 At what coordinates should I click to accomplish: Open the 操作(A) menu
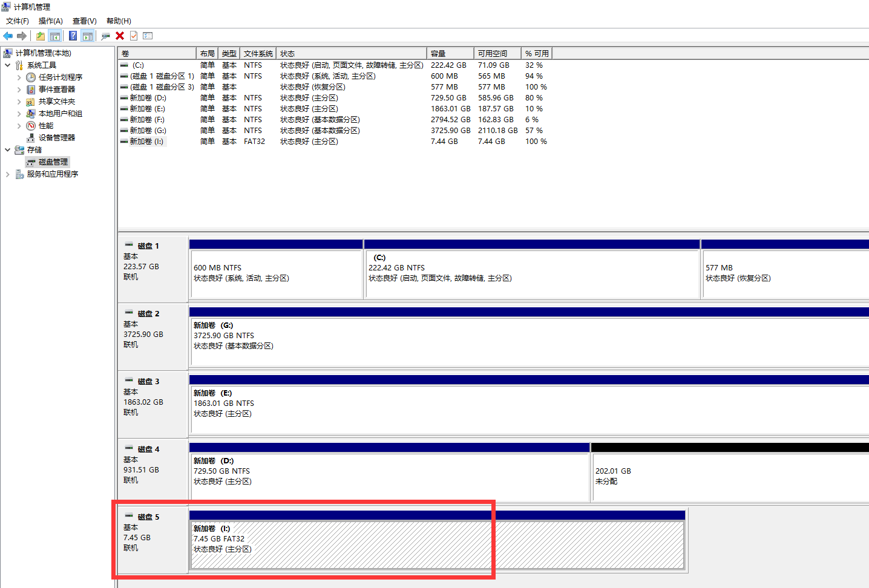51,21
